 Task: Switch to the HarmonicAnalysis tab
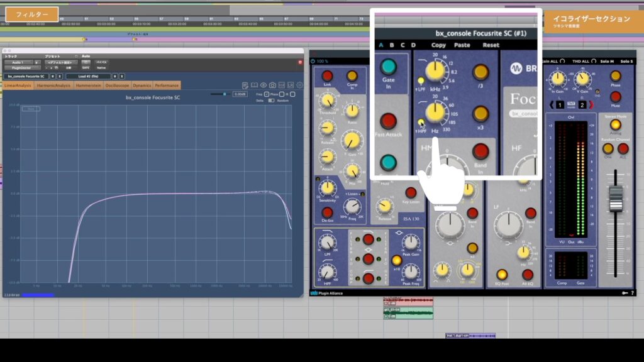pos(53,85)
